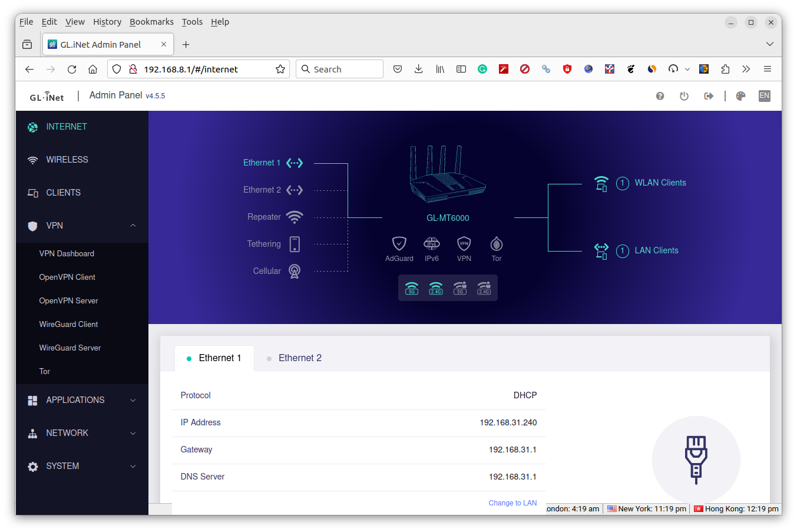Click the AdGuard shield icon
Viewport: 797px width, 532px height.
coord(399,243)
